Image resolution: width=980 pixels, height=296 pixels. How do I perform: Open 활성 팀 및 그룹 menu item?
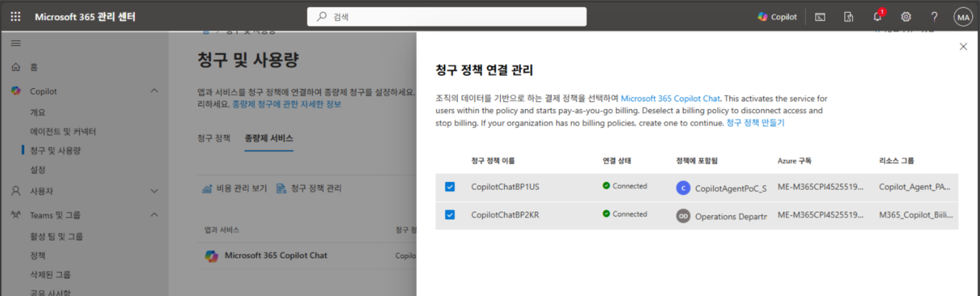[55, 237]
